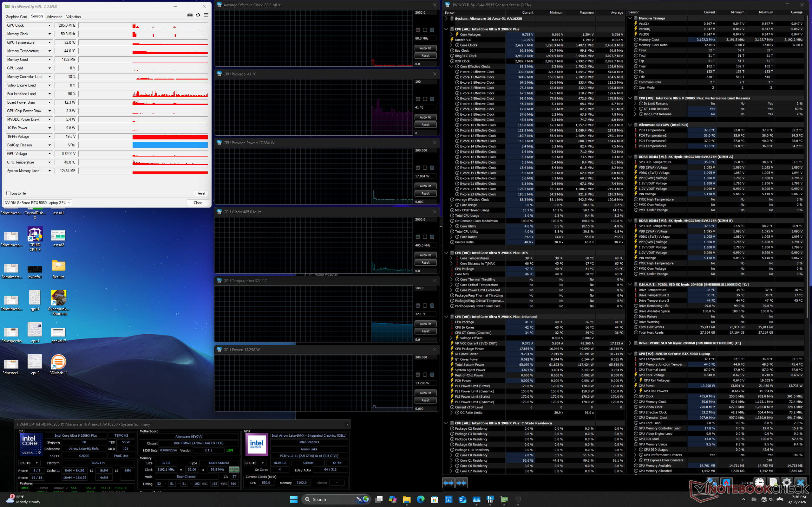Open the Advanced tab in GPU-Z
The height and width of the screenshot is (507, 812).
54,16
